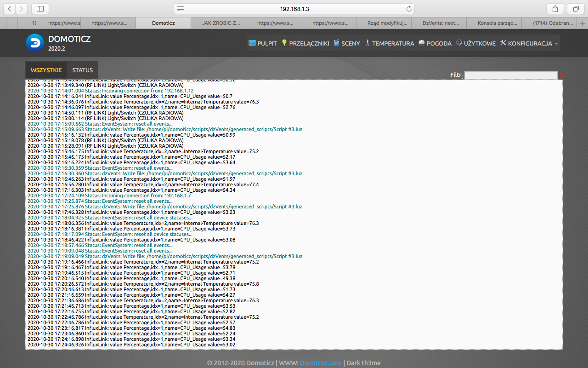Image resolution: width=588 pixels, height=368 pixels.
Task: Click last log entry CPU_Usage value=53.02
Action: point(131,345)
